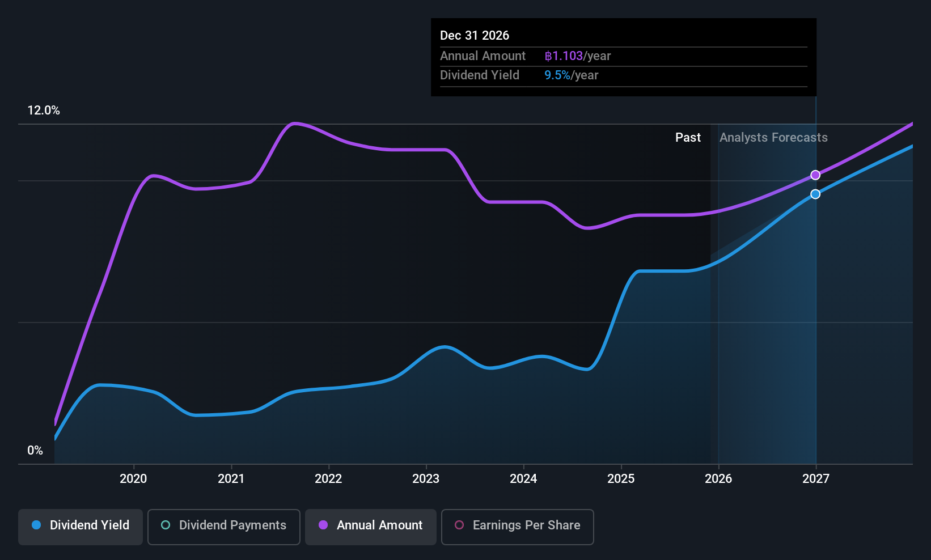Select the purple forecast marker on the chart
The width and height of the screenshot is (931, 560).
coord(815,175)
